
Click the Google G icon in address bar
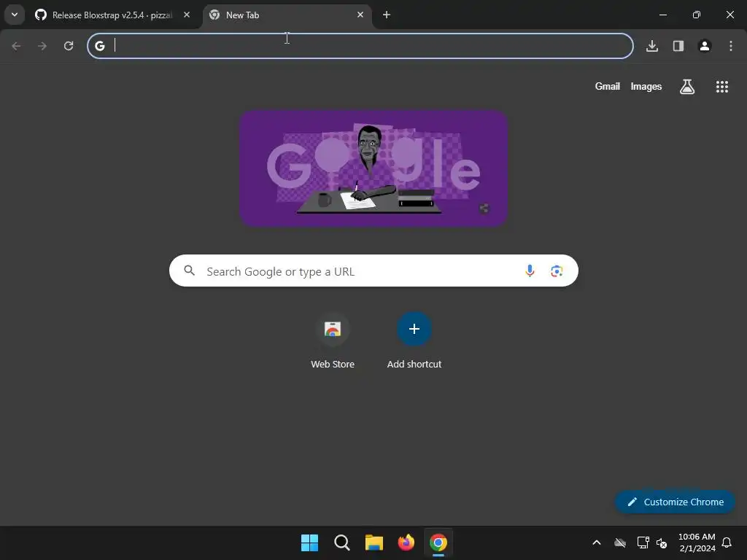click(x=99, y=46)
